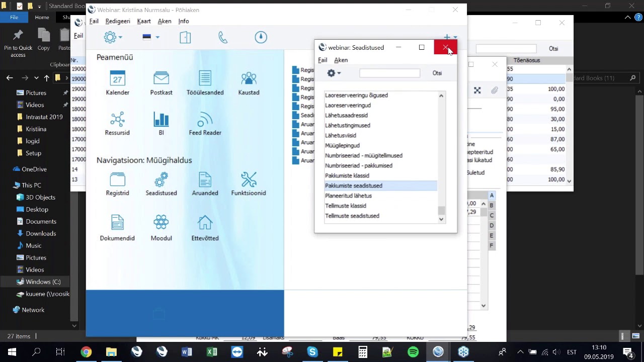Select Downloads in the File Explorer tree
The image size is (644, 362).
(36, 233)
